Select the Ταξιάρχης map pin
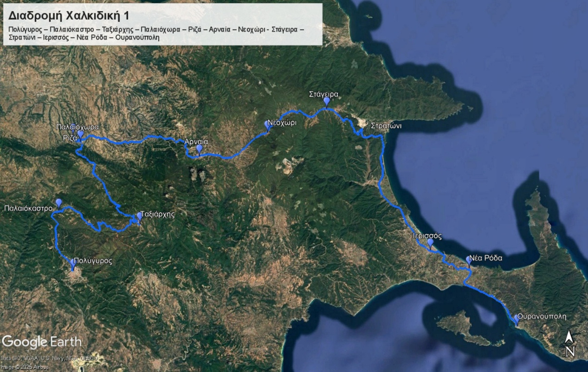588x372 pixels. (x=139, y=217)
